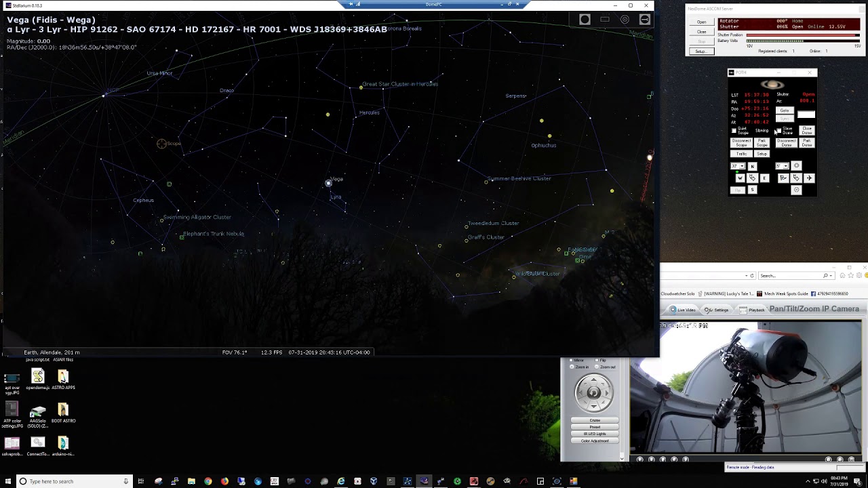Image resolution: width=868 pixels, height=488 pixels.
Task: Toggle Flip checkbox in camera controls
Action: point(597,360)
